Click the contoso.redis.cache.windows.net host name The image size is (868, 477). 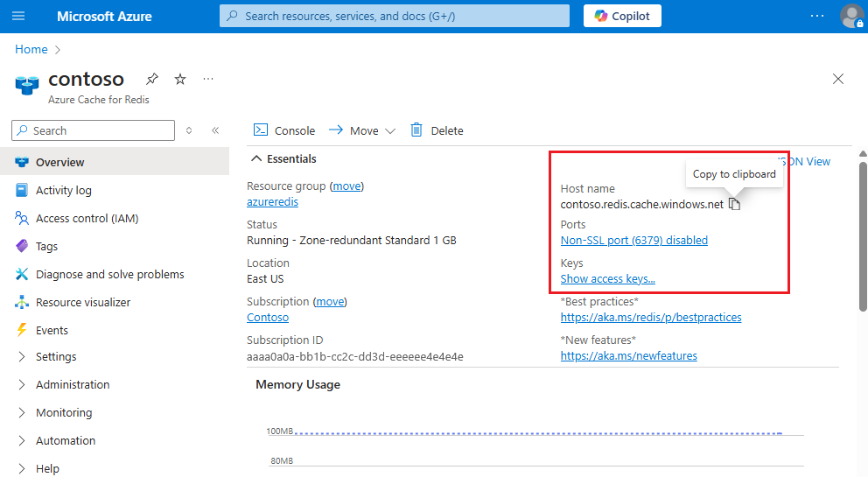tap(641, 205)
